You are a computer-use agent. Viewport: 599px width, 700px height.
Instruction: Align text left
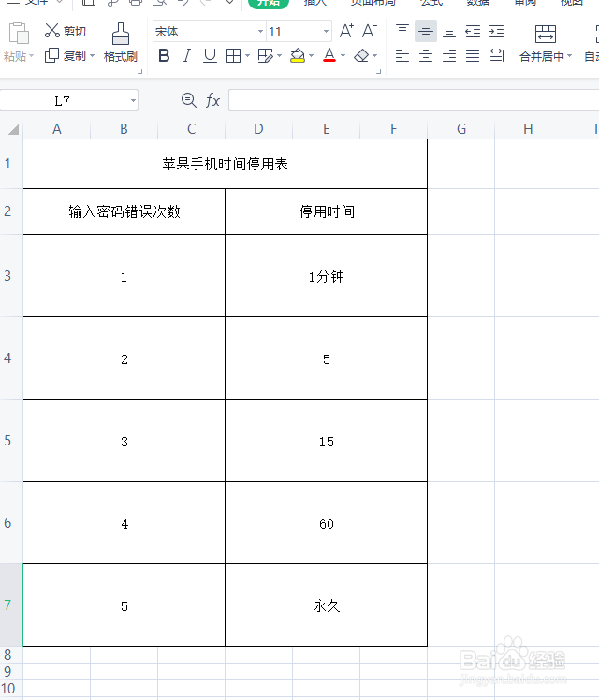(x=402, y=56)
